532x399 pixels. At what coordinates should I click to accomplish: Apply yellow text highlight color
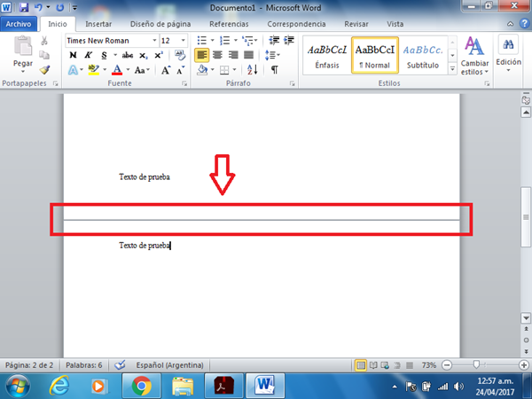pyautogui.click(x=94, y=70)
